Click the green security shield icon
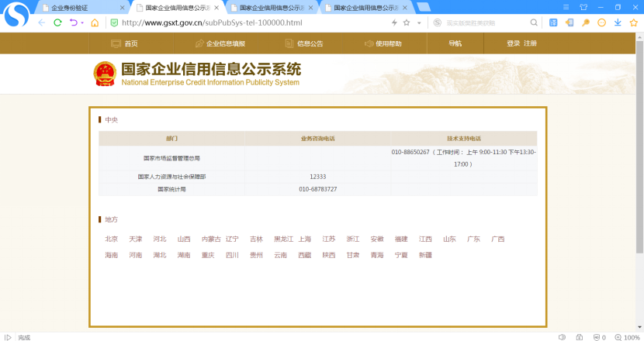 (115, 22)
